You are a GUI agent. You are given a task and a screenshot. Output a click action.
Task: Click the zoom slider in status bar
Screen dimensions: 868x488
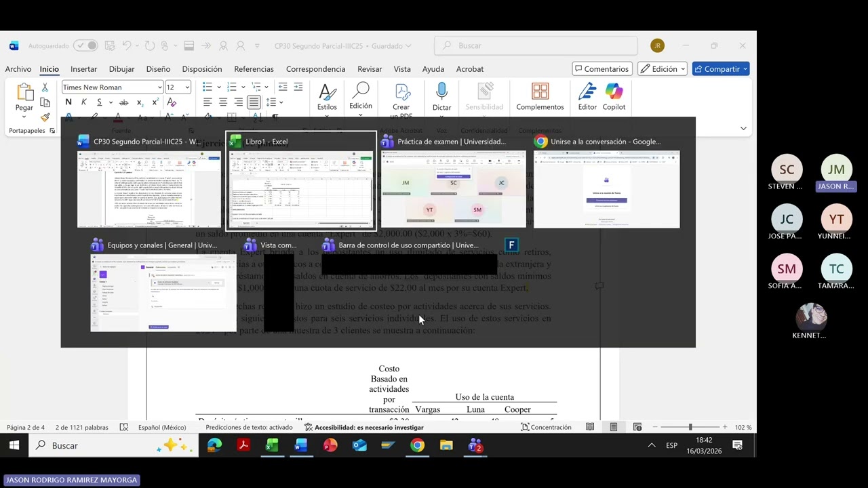(690, 427)
